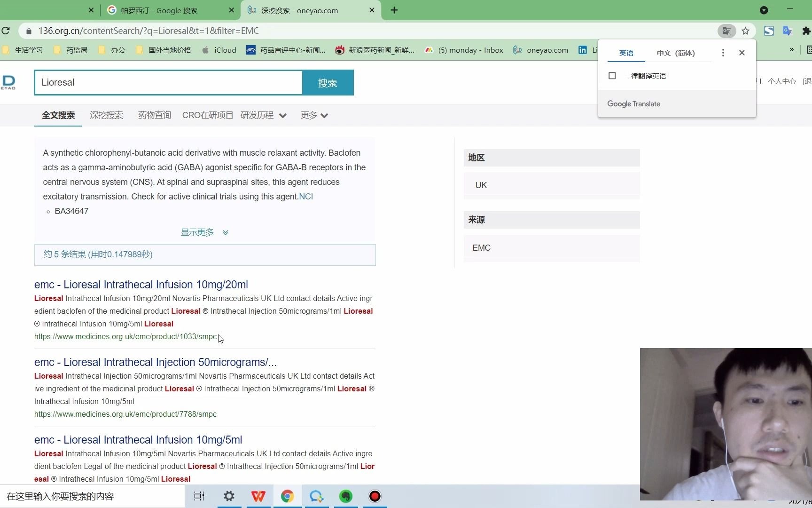
Task: Click the oneyao site logo
Action: pyautogui.click(x=8, y=83)
